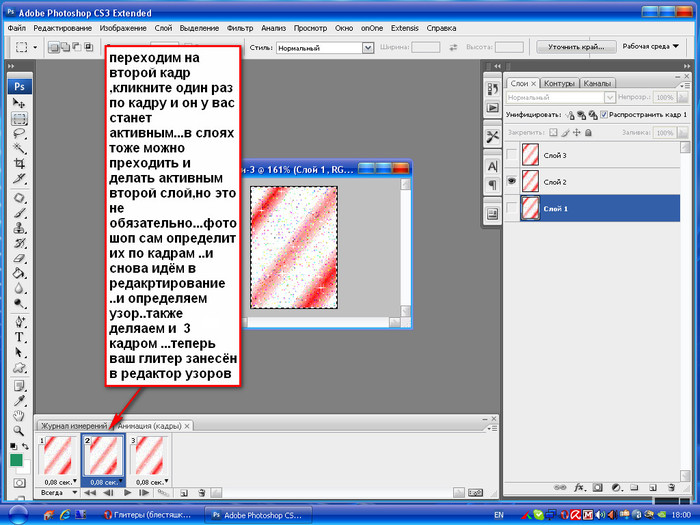700x525 pixels.
Task: Select the Pen tool
Action: [x=19, y=322]
